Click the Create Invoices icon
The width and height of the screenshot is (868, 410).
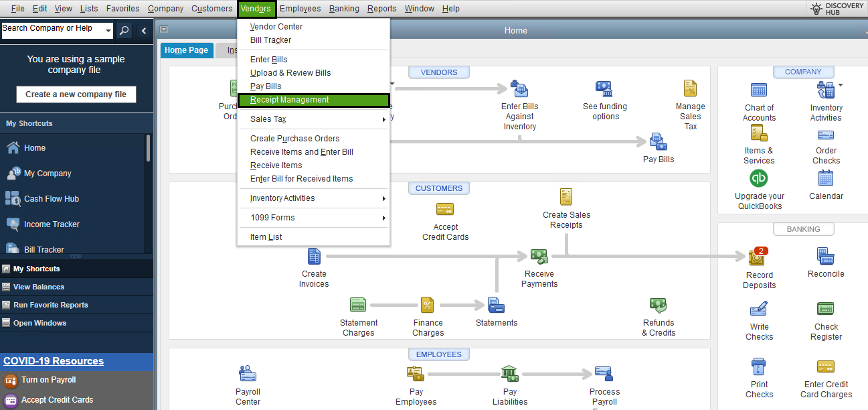[x=314, y=256]
